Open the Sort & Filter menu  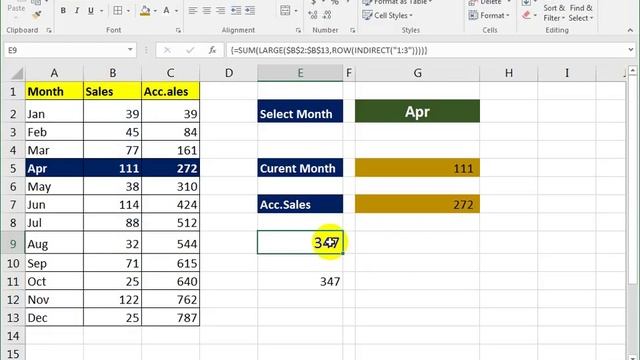point(554,13)
